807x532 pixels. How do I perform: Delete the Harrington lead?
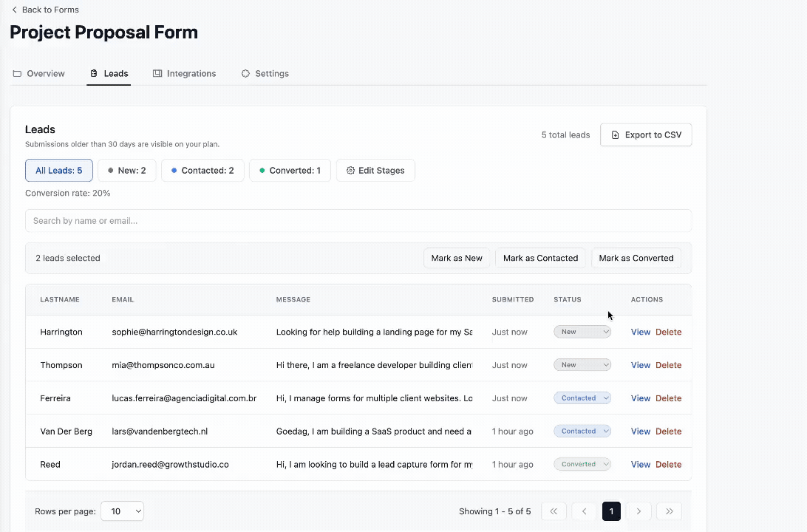click(x=669, y=332)
